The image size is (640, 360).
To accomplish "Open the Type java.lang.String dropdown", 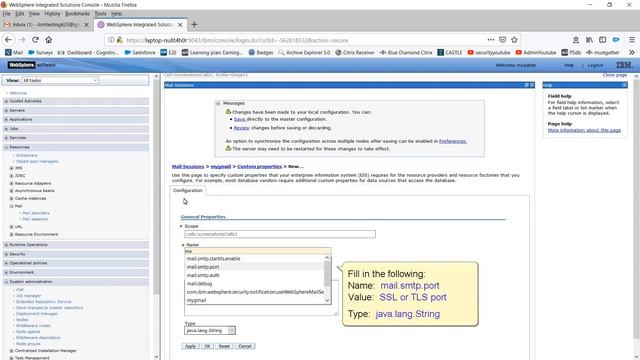I will [x=210, y=330].
